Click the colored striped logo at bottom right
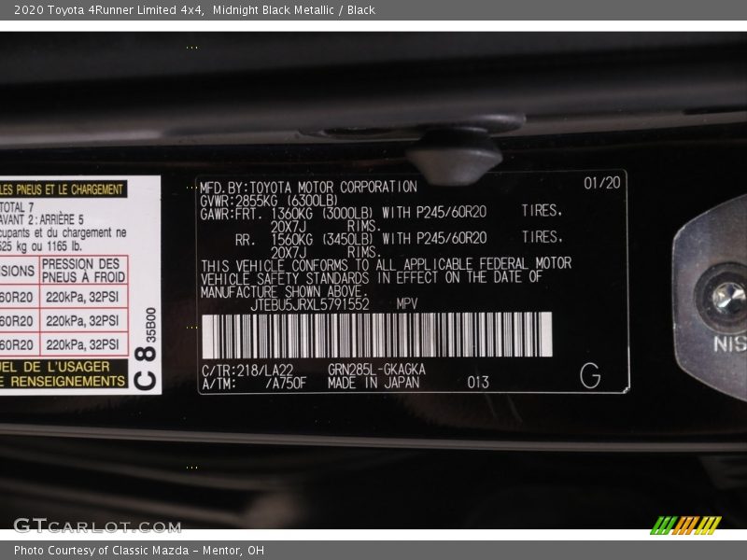 click(x=686, y=525)
